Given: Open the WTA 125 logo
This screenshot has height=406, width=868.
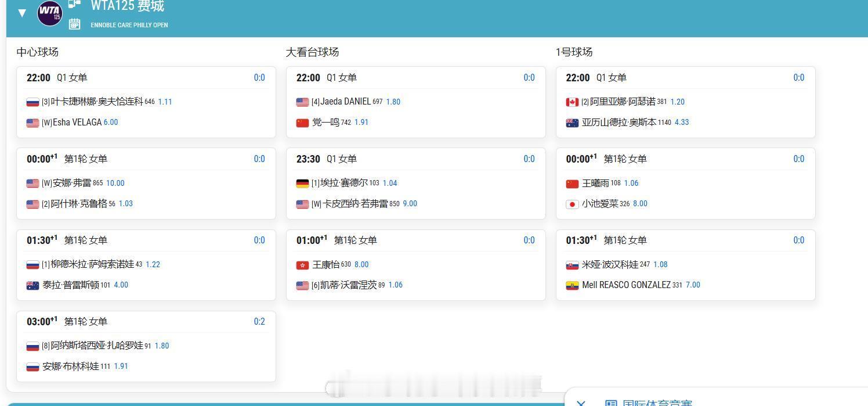Looking at the screenshot, I should coord(49,13).
